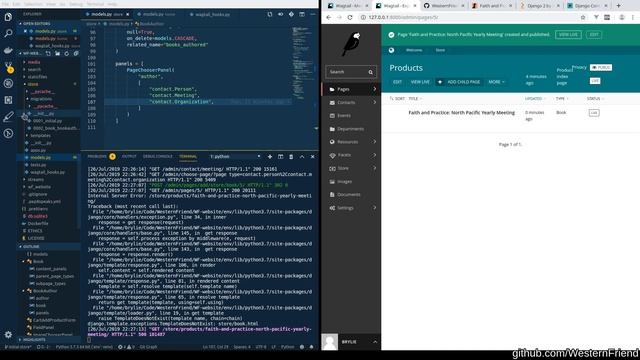Expand BRYLIE account menu in Wagtail footer
Viewport: 640px width, 360px height.
[x=351, y=342]
